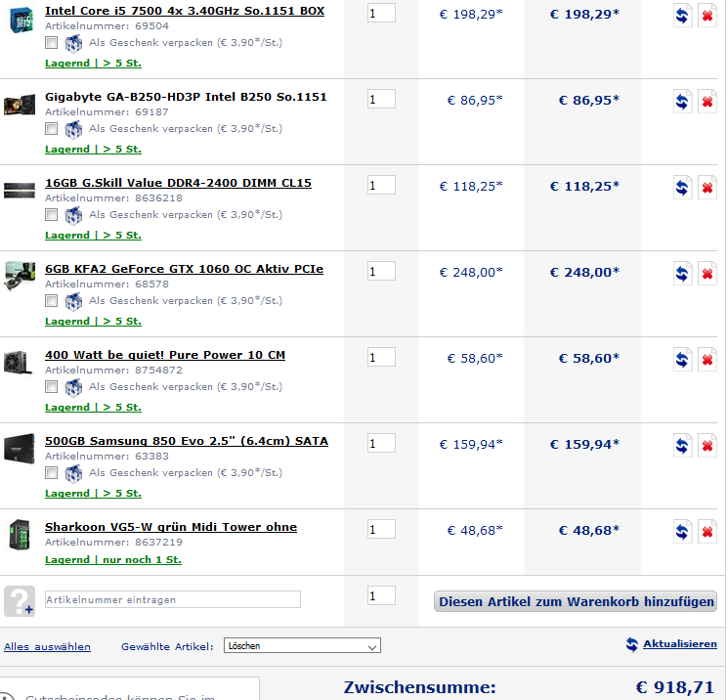Refresh the 16GB G.Skill Value row
The image size is (728, 700).
click(682, 187)
